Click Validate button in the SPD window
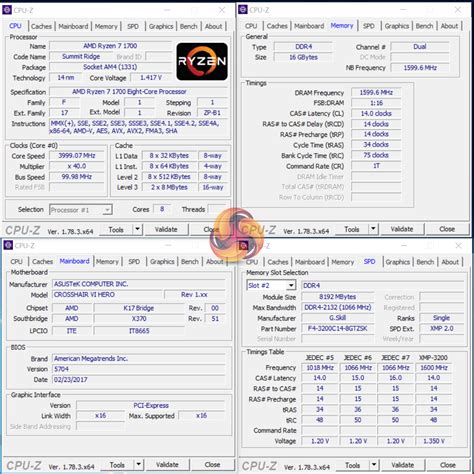Screen dimensions: 474x474 pos(403,465)
